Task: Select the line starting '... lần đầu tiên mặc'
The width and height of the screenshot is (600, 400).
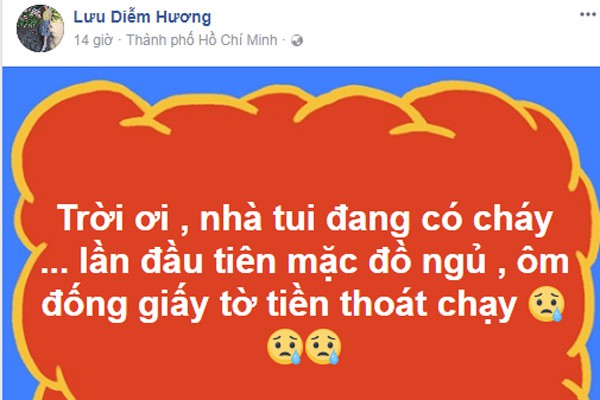Action: pyautogui.click(x=304, y=262)
